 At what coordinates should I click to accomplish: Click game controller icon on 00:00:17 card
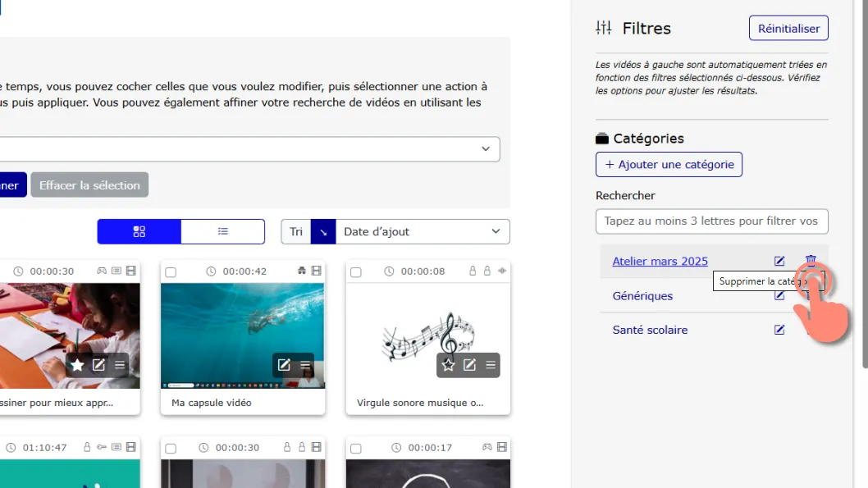point(487,447)
